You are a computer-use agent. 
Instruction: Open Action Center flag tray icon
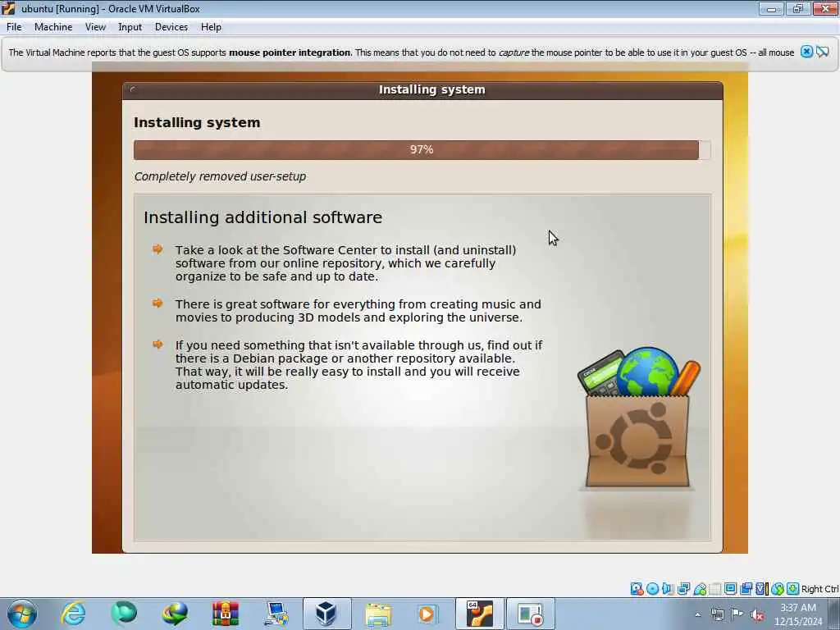(737, 614)
